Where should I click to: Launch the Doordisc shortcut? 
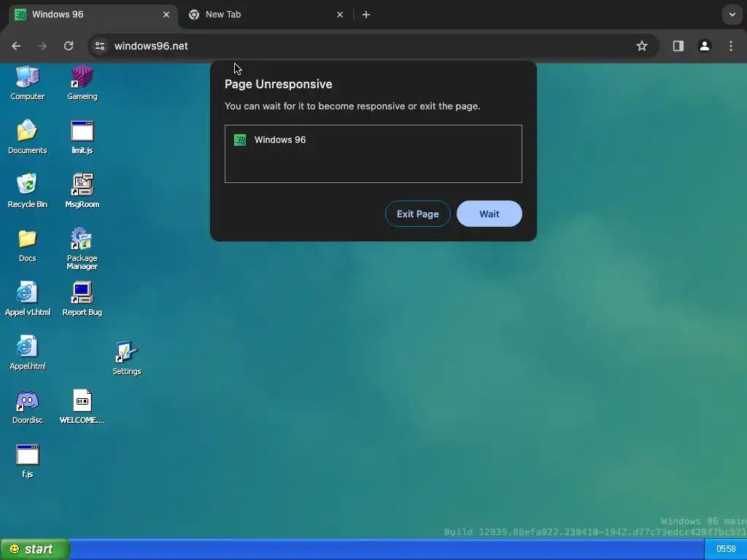[27, 407]
